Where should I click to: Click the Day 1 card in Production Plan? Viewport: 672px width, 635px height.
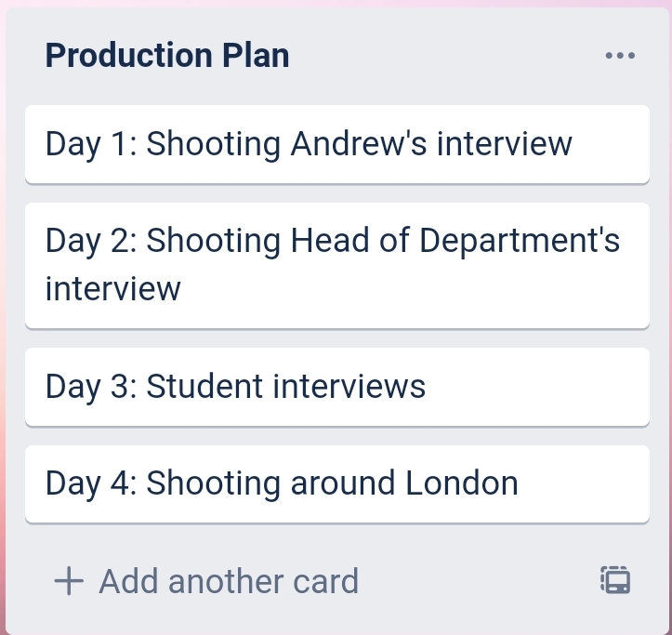click(336, 144)
